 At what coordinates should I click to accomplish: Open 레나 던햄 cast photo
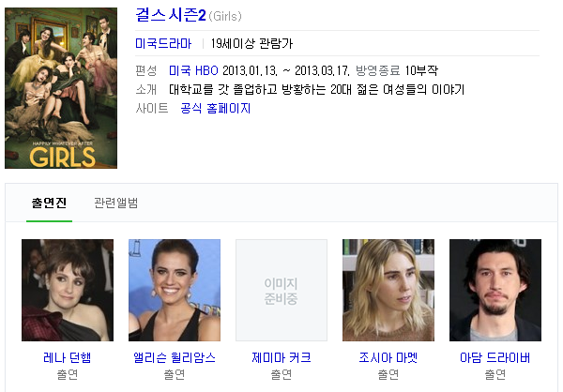click(68, 290)
